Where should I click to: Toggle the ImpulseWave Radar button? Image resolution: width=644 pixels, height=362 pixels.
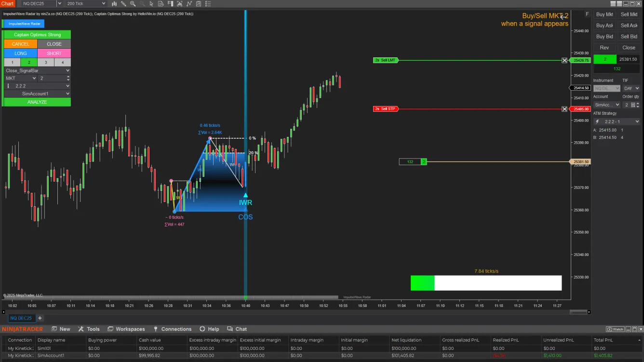(24, 24)
